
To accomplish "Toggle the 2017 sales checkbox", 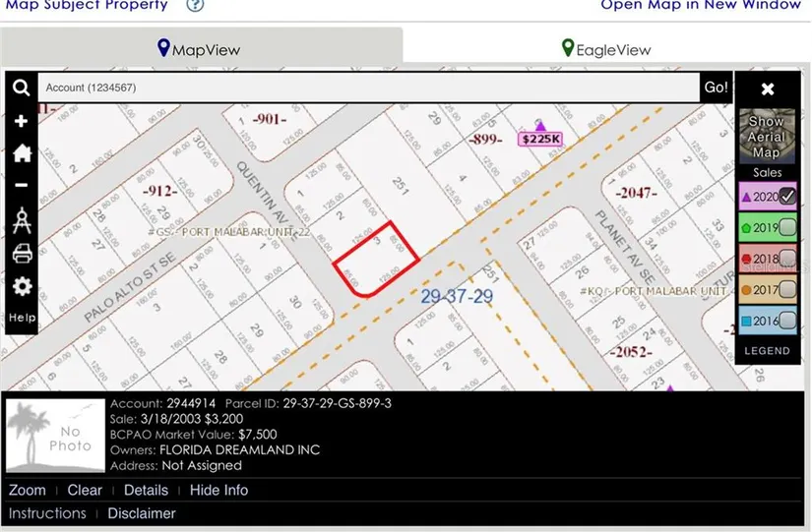I will (786, 290).
